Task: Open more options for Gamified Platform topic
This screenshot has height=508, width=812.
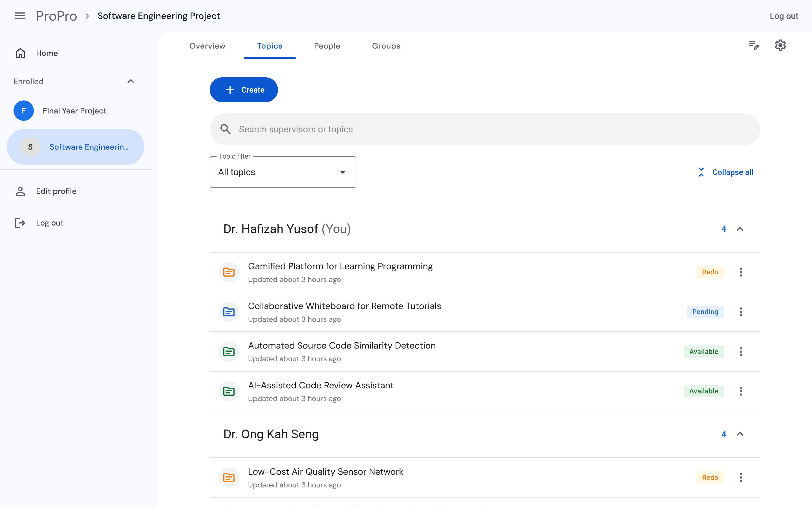Action: (741, 272)
